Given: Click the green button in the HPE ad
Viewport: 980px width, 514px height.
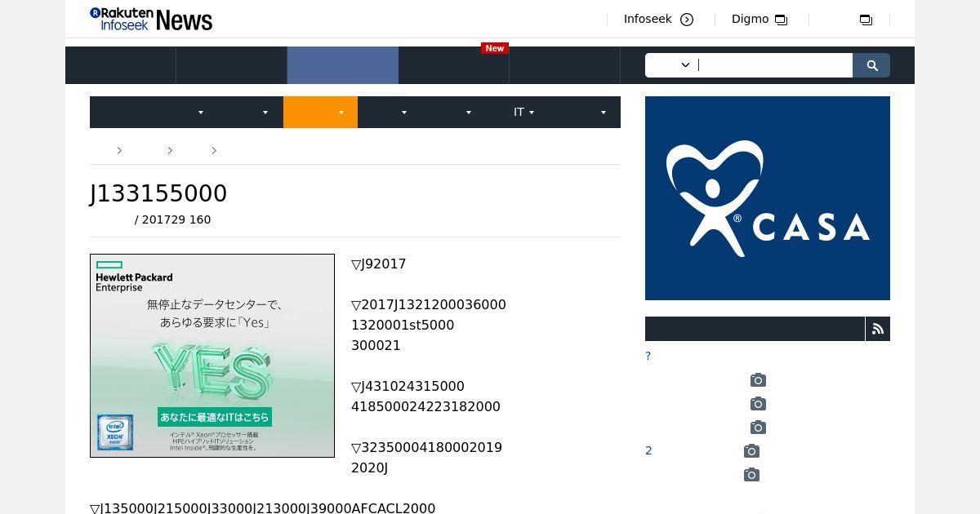Looking at the screenshot, I should [x=215, y=417].
